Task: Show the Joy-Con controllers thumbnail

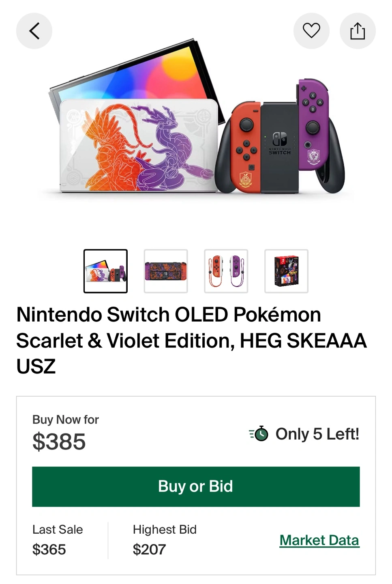Action: coord(226,271)
